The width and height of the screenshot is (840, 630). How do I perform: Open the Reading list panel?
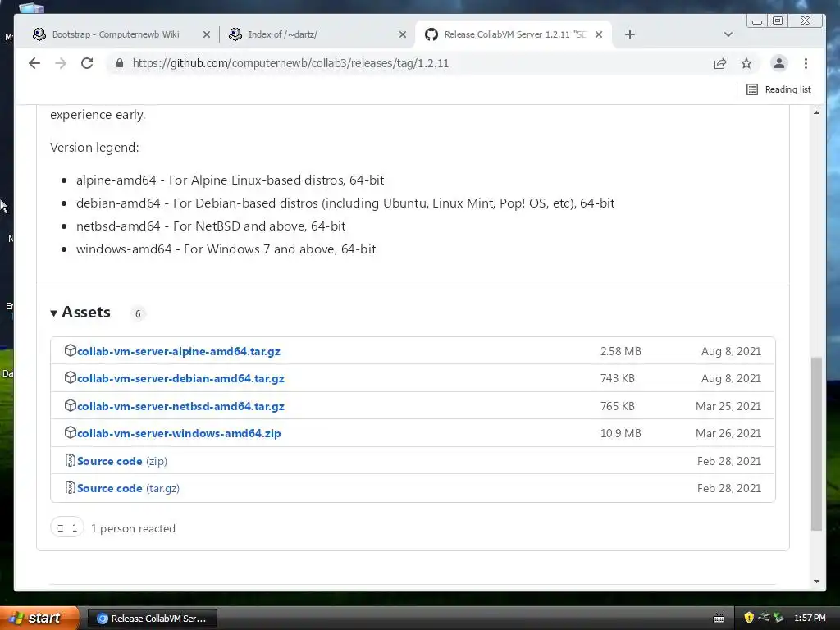click(778, 89)
